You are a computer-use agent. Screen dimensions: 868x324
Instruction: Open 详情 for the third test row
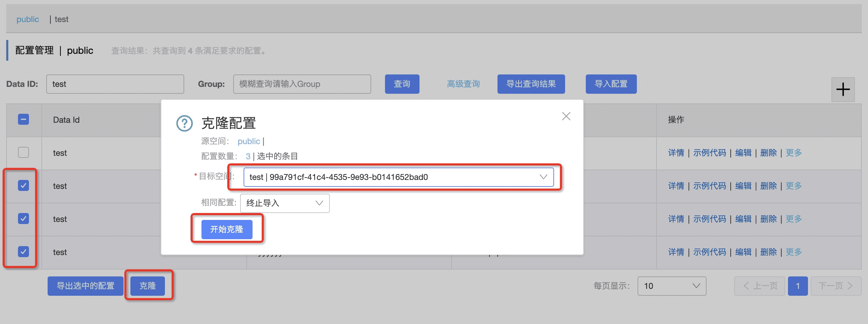tap(676, 219)
